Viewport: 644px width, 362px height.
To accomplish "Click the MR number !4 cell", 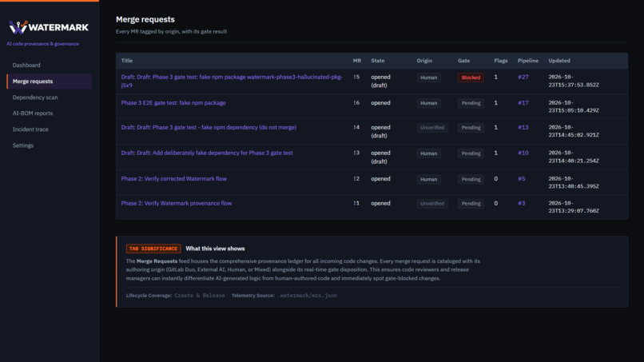I will click(356, 127).
